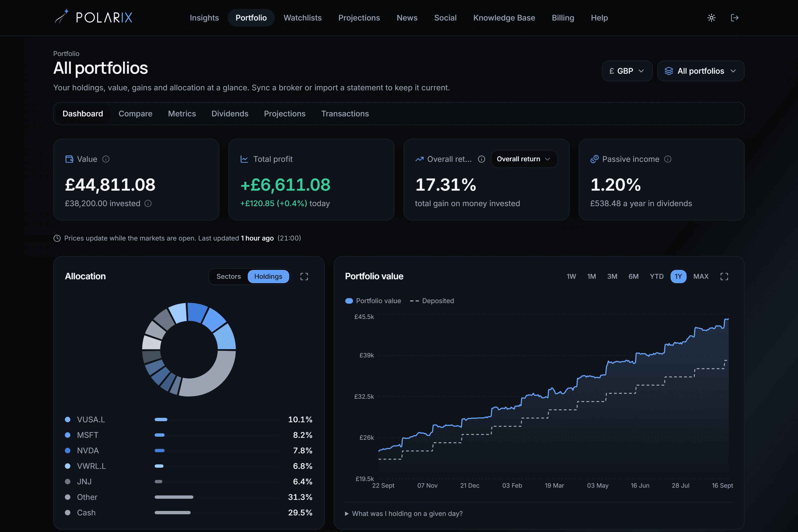798x532 pixels.
Task: Open the Value info tooltip icon
Action: (x=106, y=159)
